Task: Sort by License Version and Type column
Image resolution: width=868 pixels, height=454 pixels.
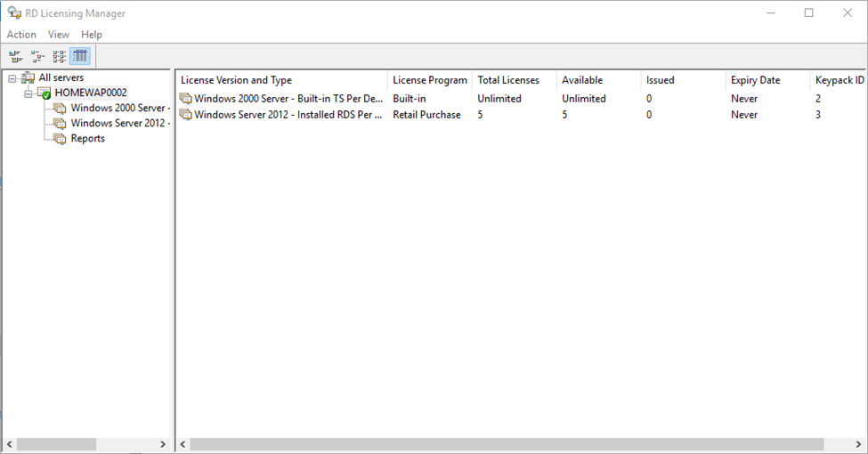Action: (x=282, y=80)
